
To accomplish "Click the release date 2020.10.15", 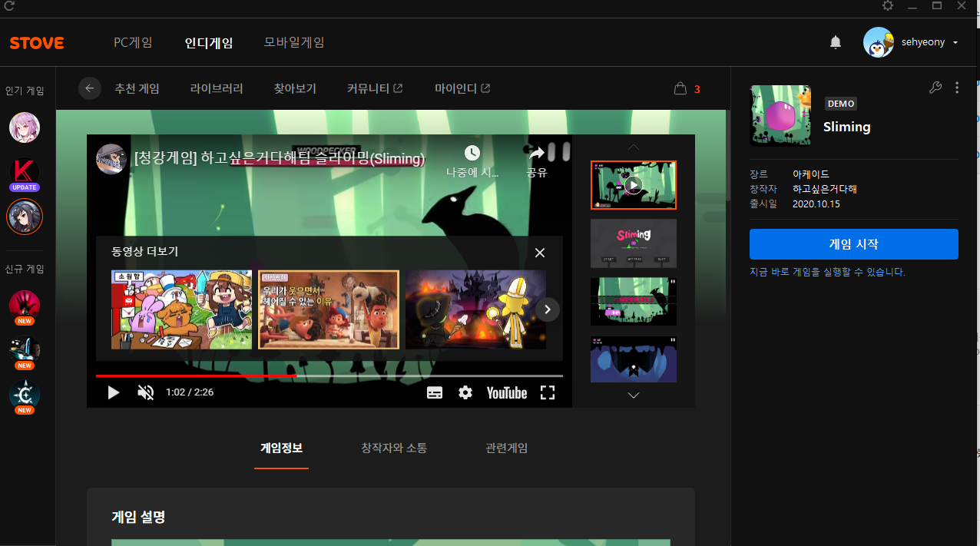I will (x=816, y=204).
